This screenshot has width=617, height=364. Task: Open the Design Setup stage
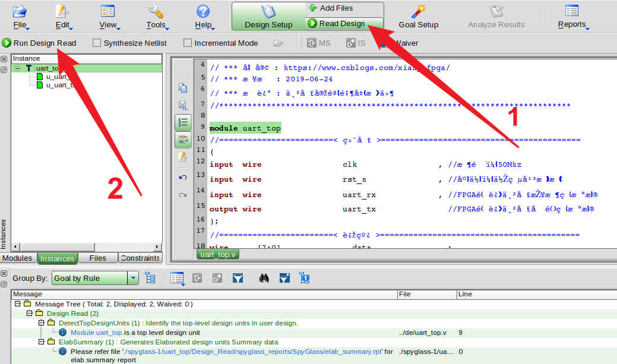click(268, 17)
